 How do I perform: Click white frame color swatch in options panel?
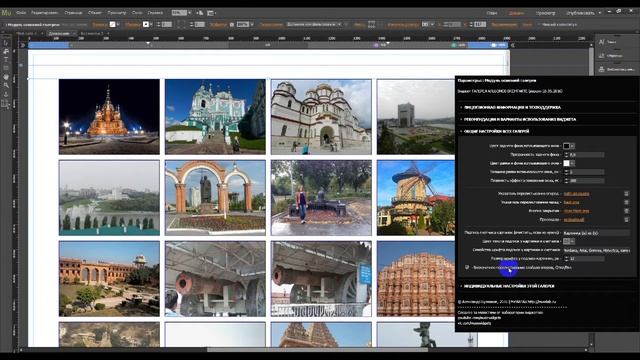click(x=567, y=163)
